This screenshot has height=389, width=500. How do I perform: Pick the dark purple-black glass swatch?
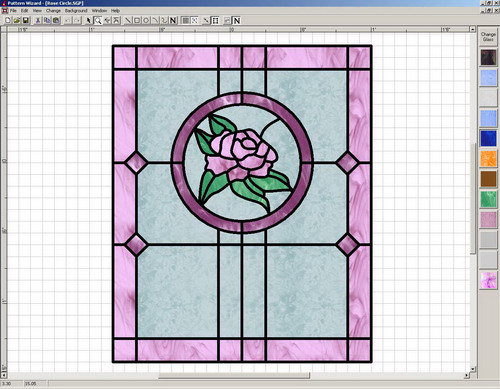click(488, 57)
